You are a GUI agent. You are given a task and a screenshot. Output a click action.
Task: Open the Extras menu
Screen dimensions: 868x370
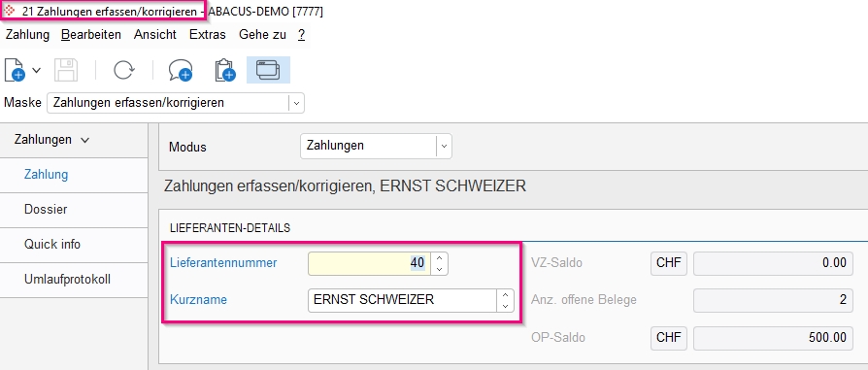coord(208,34)
